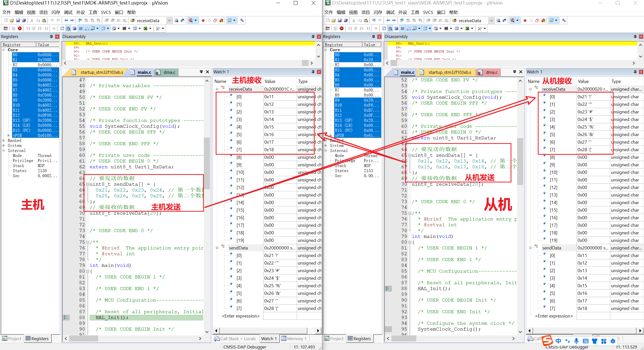This screenshot has height=350, width=644.
Task: Click Sogou input method 中 indicator
Action: [x=558, y=341]
